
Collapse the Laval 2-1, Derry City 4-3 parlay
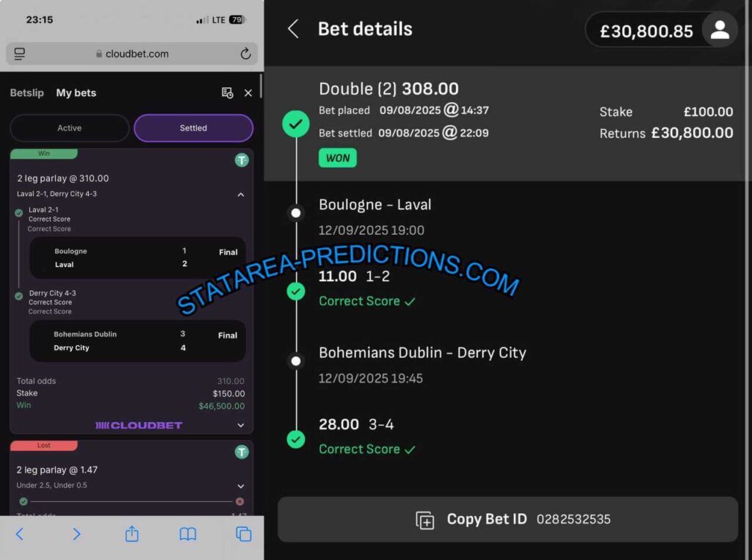241,194
